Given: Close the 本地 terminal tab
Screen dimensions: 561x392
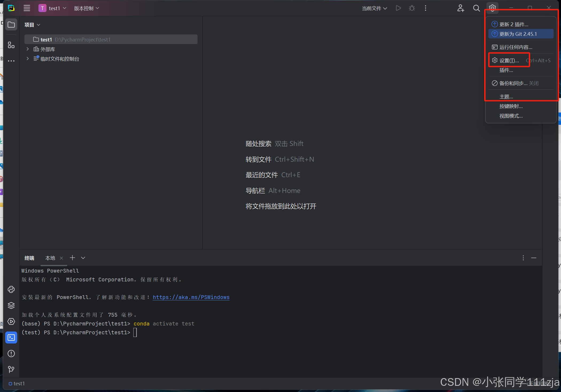Looking at the screenshot, I should tap(61, 258).
